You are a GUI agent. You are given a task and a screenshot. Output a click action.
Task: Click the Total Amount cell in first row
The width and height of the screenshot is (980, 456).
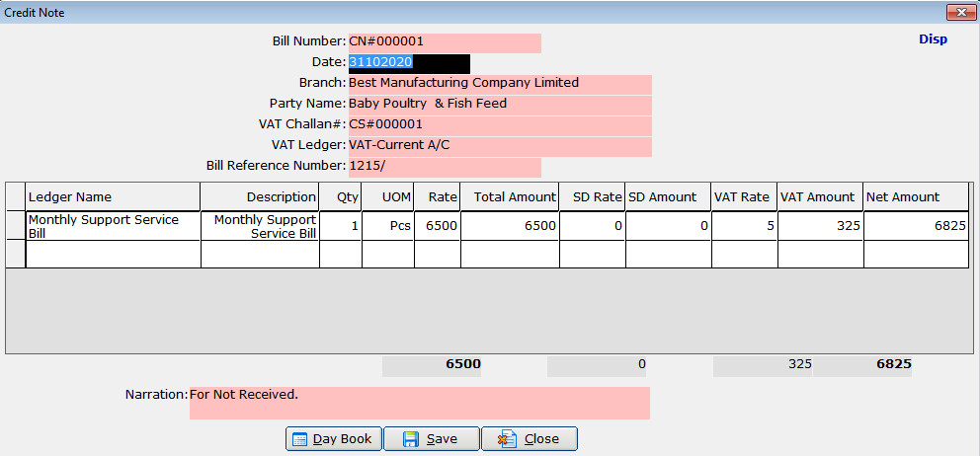click(x=510, y=226)
